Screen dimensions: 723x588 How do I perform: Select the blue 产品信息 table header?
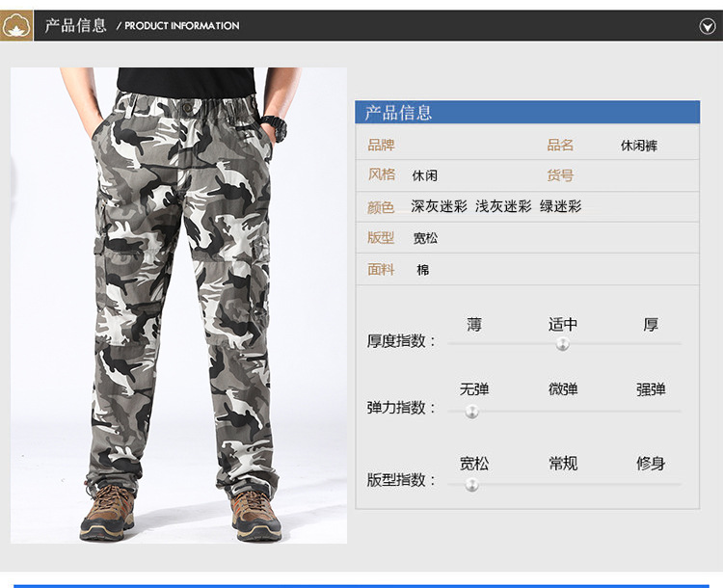point(527,112)
